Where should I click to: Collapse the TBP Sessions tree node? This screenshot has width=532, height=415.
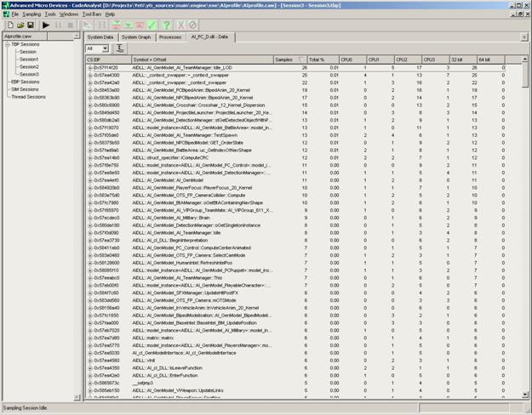(x=5, y=46)
